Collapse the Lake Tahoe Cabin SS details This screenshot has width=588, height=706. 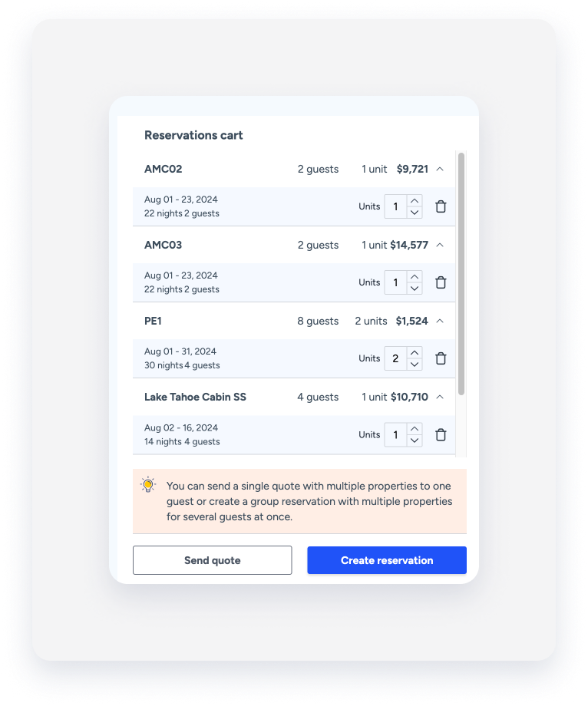pos(439,397)
